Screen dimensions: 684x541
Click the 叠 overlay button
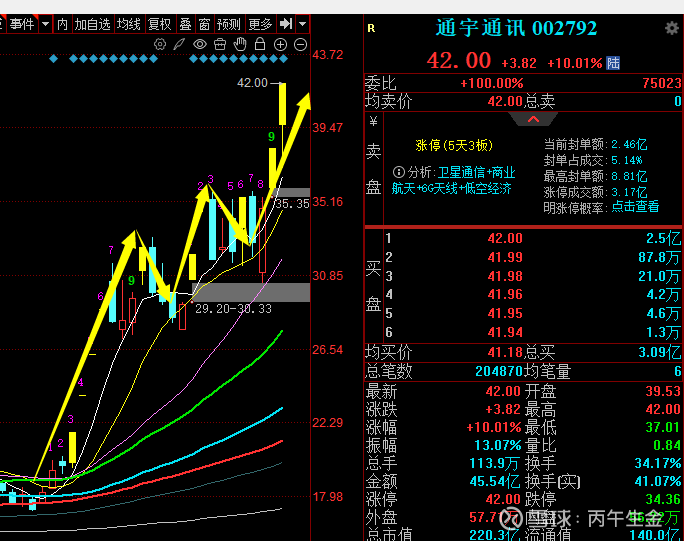[185, 24]
